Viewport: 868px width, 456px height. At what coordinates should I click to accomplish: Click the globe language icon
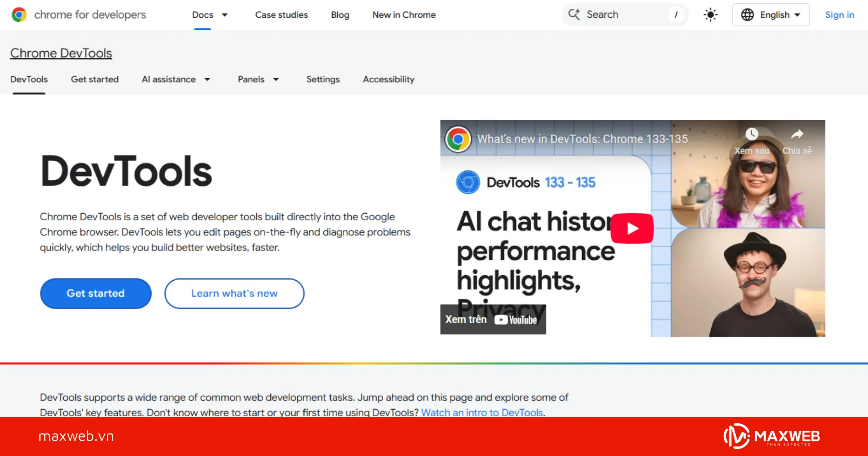tap(748, 14)
